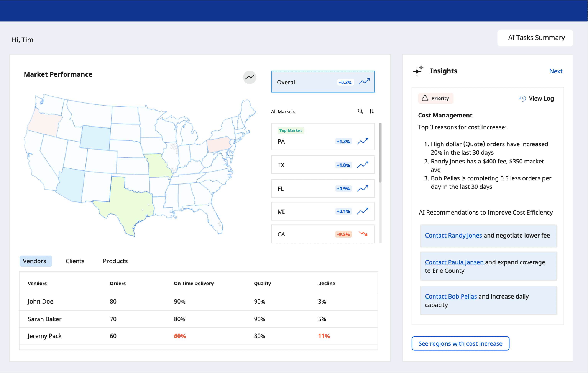
Task: Click the search icon in All Markets
Action: [x=360, y=111]
